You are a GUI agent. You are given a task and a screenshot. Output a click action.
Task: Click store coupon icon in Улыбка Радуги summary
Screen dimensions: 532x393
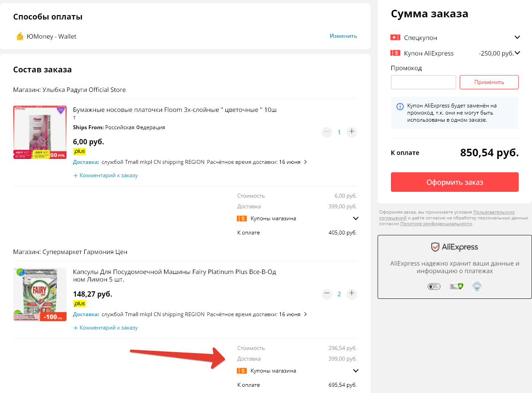[242, 218]
